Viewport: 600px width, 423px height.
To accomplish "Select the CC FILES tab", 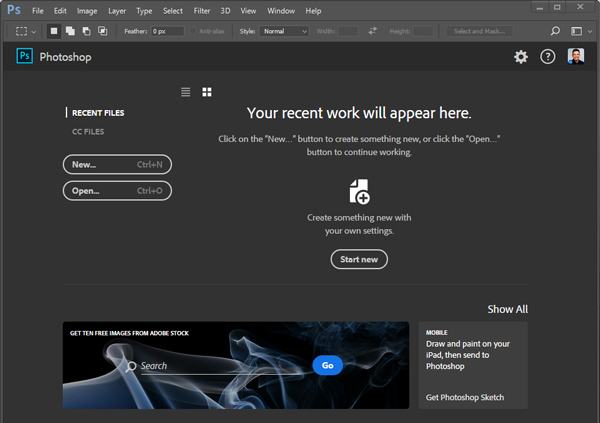I will pyautogui.click(x=88, y=131).
